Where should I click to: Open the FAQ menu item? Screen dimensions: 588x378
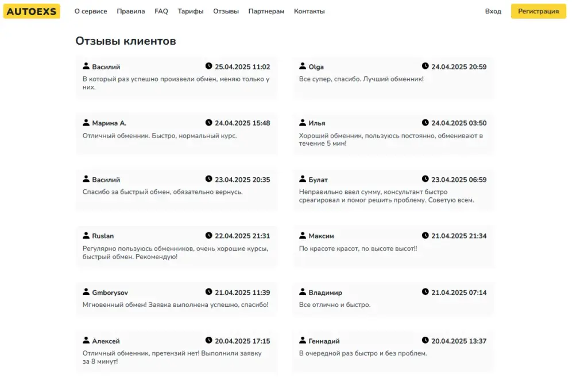(161, 11)
